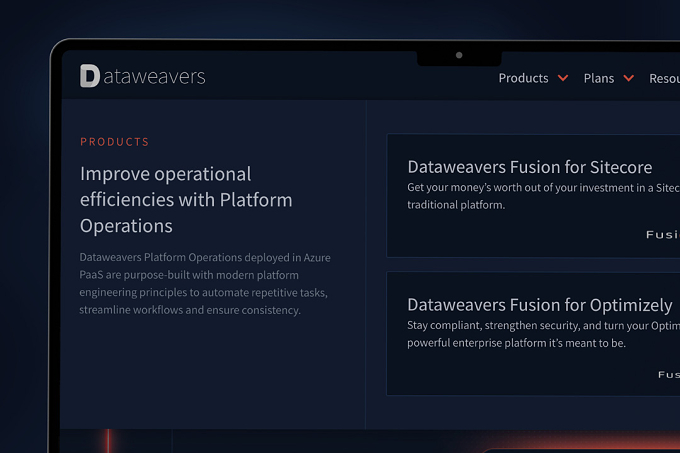This screenshot has height=453, width=680.
Task: Click the Improve operational efficiencies heading
Action: click(x=186, y=200)
